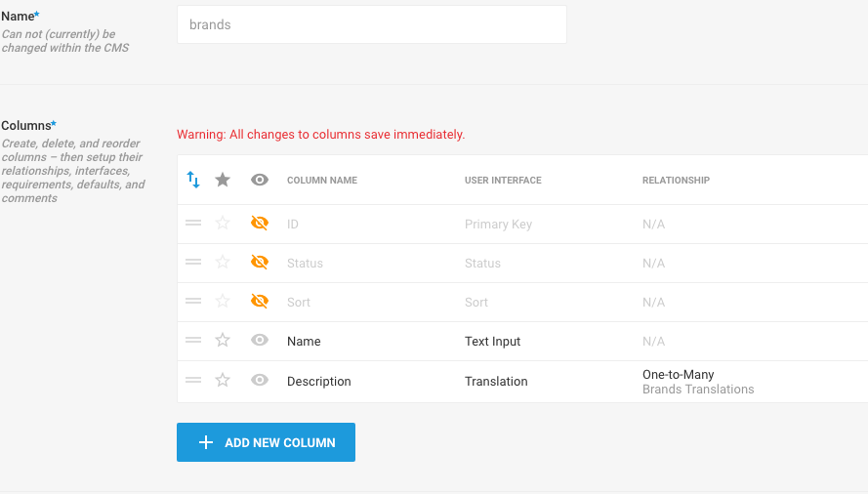Show the hidden ID column
The height and width of the screenshot is (494, 868).
tap(260, 223)
